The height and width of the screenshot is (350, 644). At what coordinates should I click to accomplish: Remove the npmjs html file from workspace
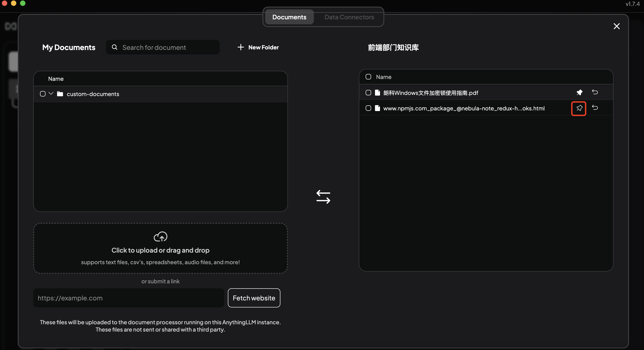click(595, 108)
